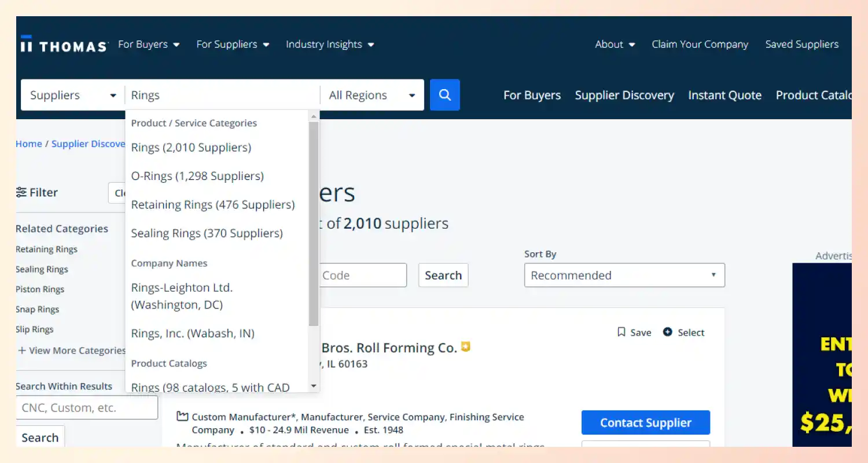868x463 pixels.
Task: Click Piston Rings related category
Action: click(40, 289)
